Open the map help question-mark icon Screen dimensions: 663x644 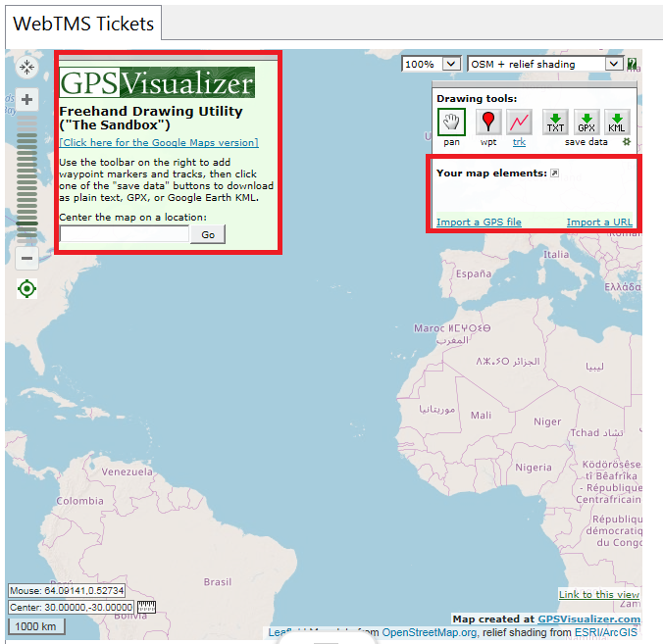(632, 64)
